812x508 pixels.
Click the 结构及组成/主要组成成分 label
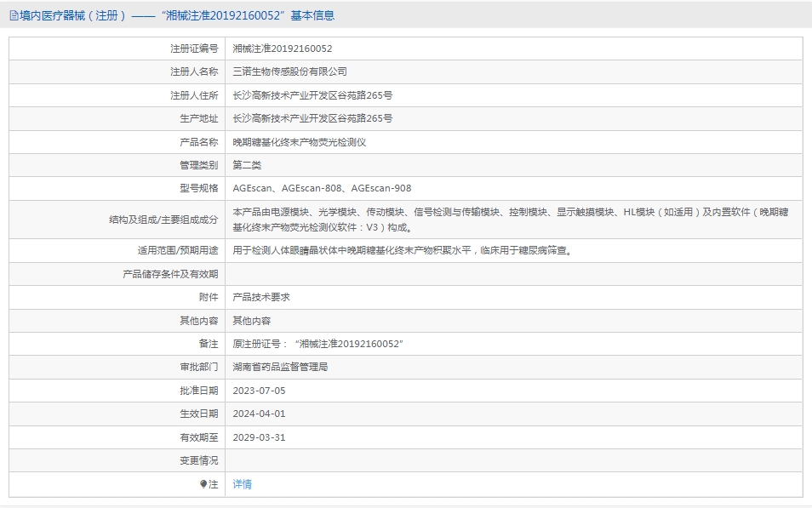[x=163, y=220]
